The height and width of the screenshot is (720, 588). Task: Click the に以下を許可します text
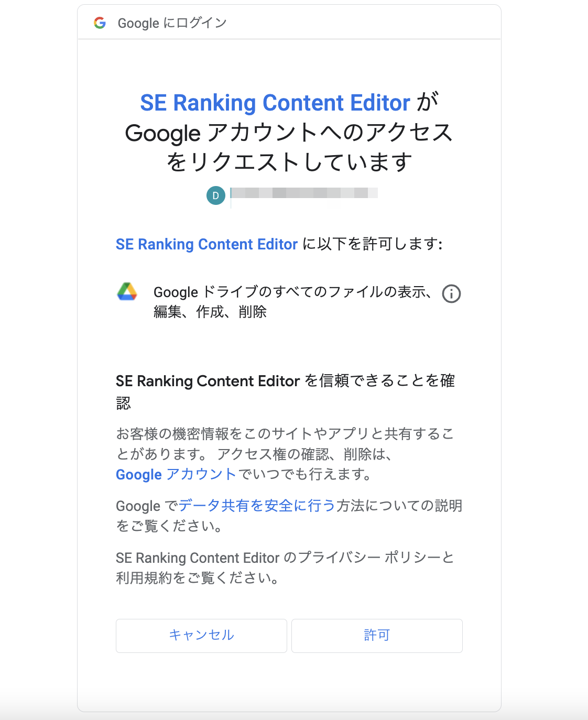pyautogui.click(x=373, y=244)
